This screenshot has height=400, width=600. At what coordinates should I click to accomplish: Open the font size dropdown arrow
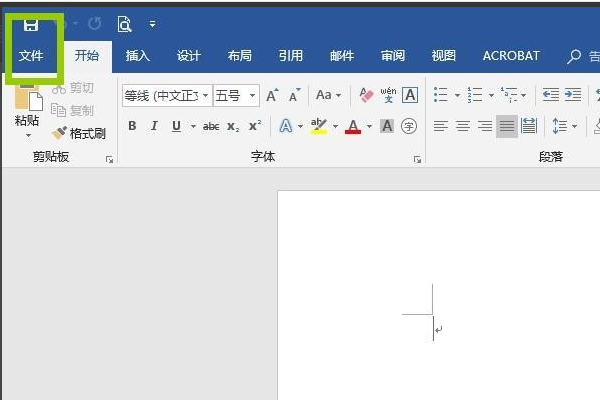coord(253,95)
